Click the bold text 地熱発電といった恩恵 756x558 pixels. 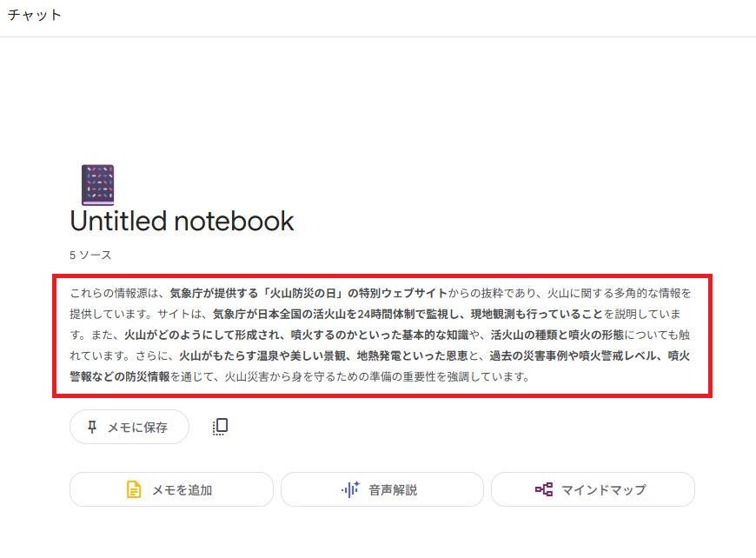(x=412, y=356)
